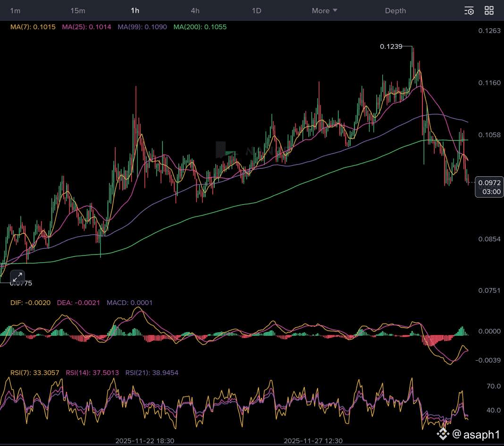Tap the MACD value label

[x=130, y=302]
